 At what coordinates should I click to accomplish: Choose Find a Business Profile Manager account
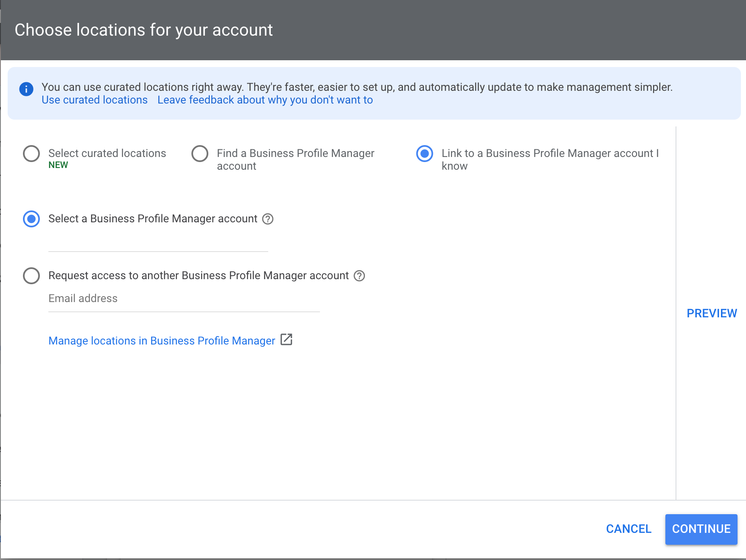[200, 154]
